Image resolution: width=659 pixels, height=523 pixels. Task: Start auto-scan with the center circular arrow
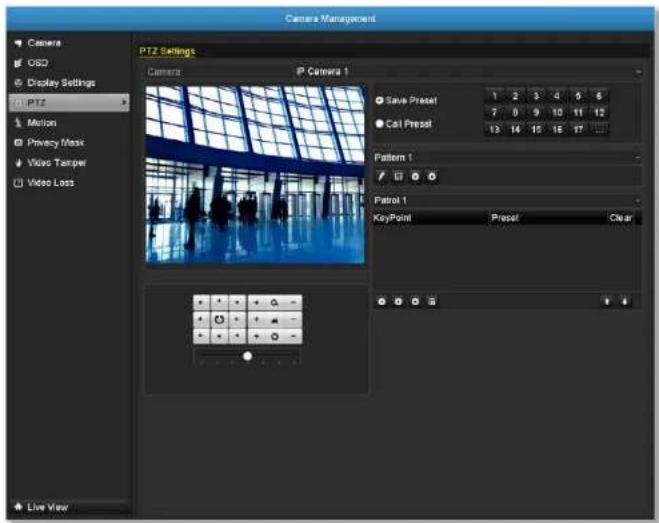(x=219, y=319)
